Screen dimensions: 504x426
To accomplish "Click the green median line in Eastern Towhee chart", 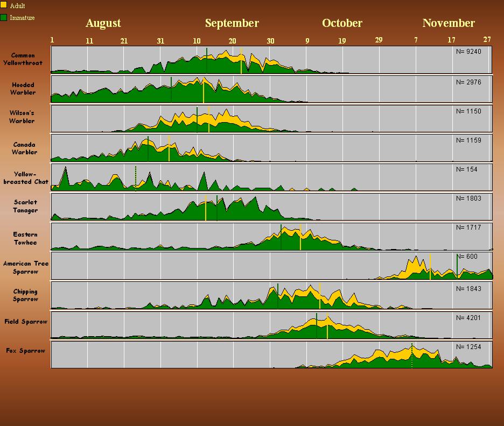I will (281, 237).
